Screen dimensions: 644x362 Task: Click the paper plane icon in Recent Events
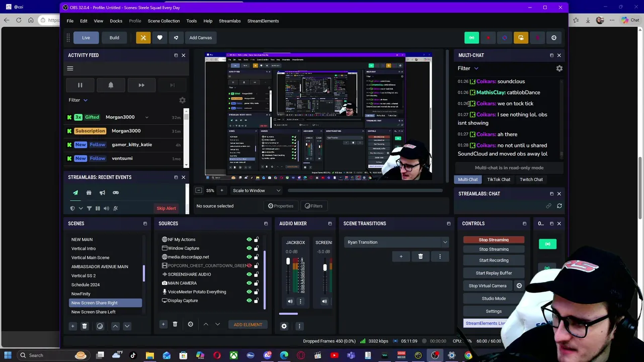[x=75, y=193]
